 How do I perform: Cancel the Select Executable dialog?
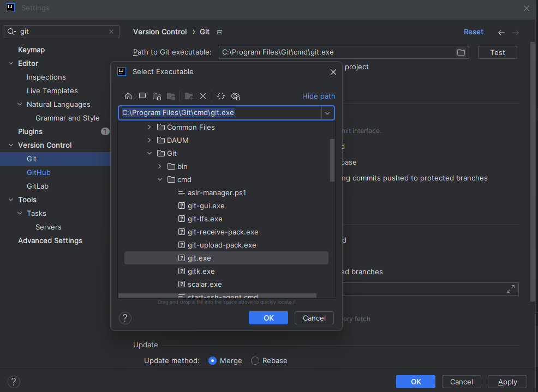coord(314,318)
